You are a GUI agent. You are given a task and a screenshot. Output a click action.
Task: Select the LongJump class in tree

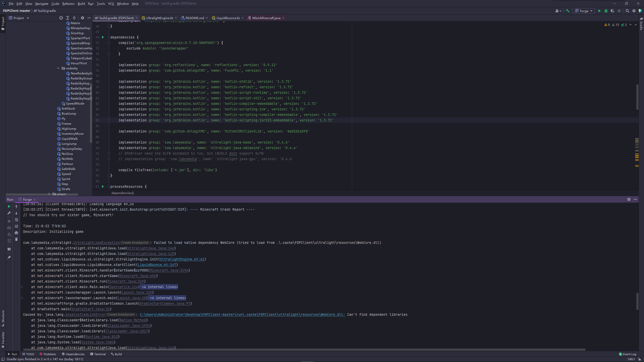tap(69, 144)
